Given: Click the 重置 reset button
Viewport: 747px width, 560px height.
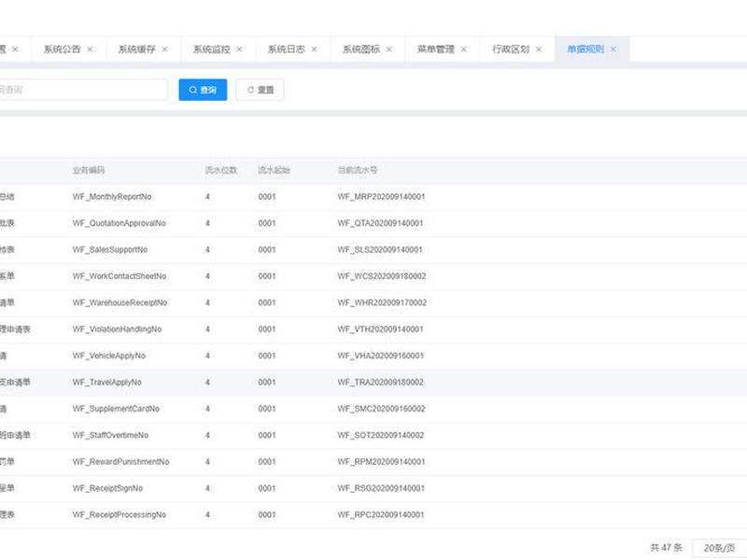Looking at the screenshot, I should click(261, 90).
